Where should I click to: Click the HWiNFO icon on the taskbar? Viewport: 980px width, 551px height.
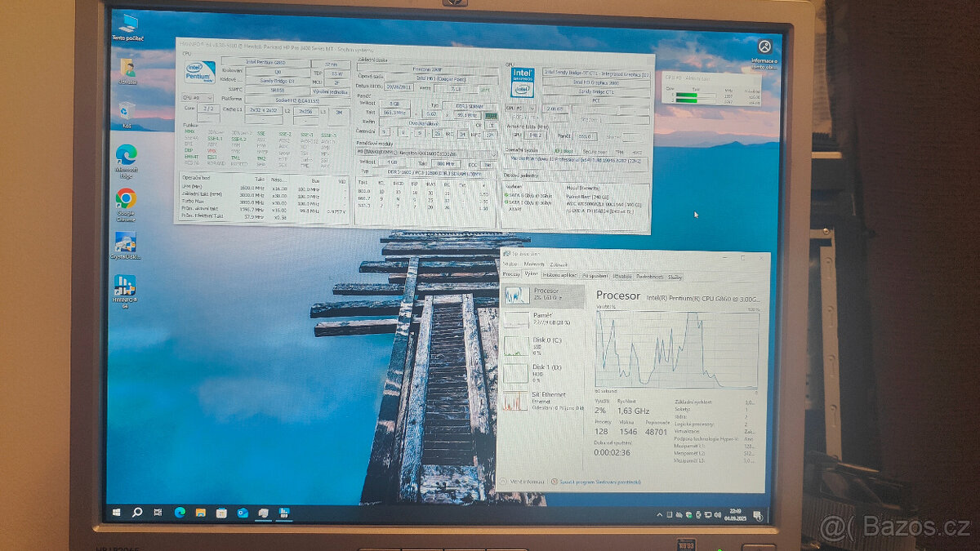[283, 512]
